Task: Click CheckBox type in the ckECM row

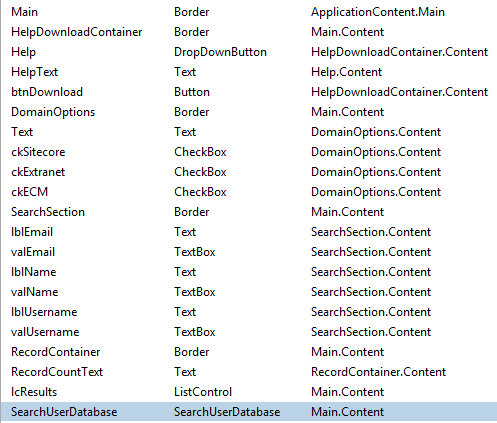Action: click(x=200, y=192)
